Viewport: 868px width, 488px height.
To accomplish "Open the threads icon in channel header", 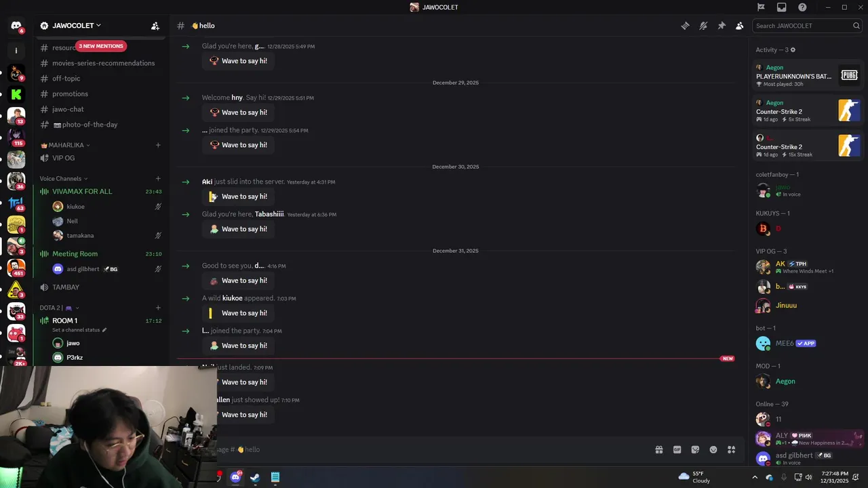I will 685,26.
